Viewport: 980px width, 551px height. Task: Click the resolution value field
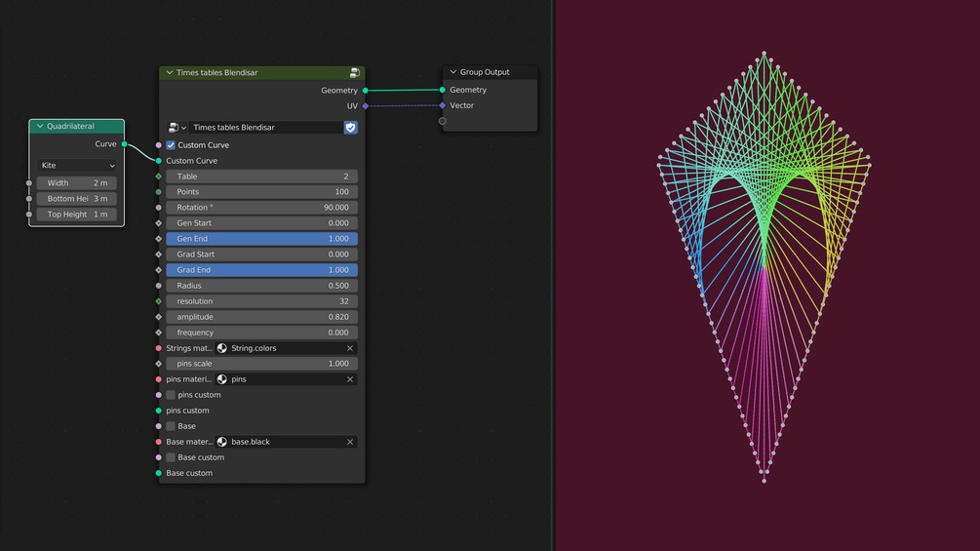pyautogui.click(x=262, y=301)
